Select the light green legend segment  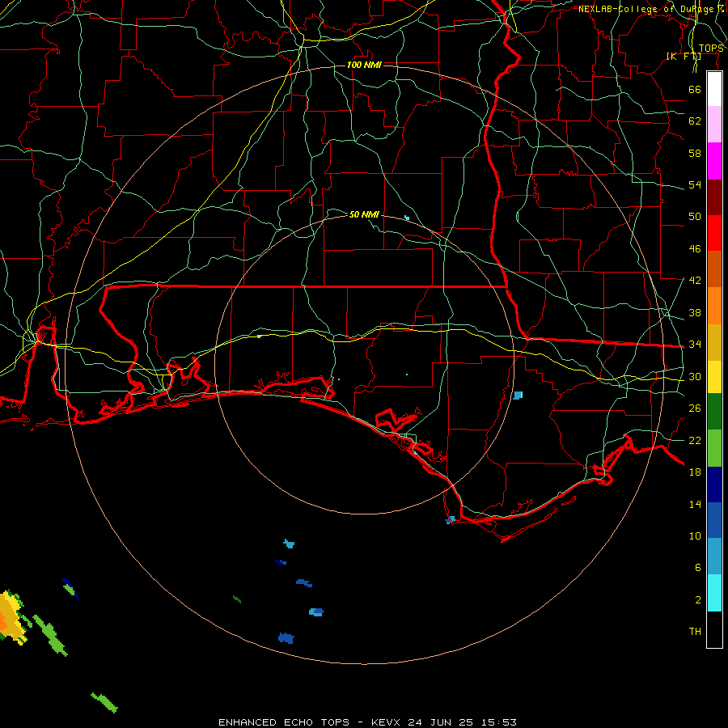(714, 448)
